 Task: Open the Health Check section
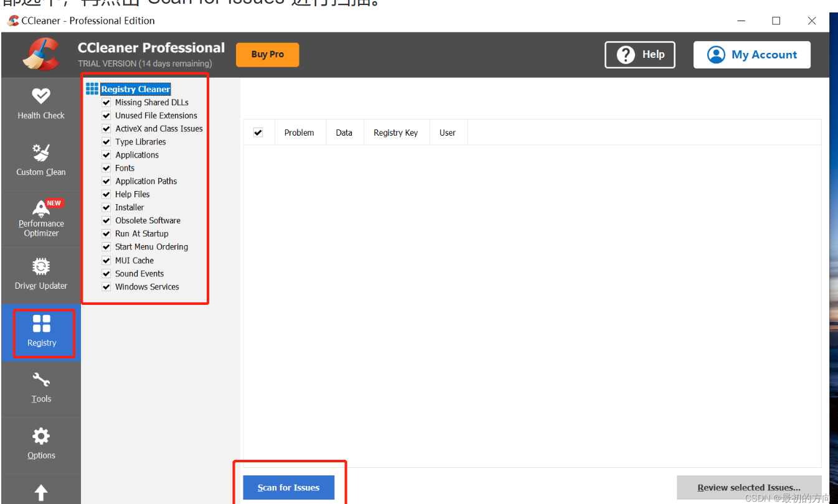point(41,103)
